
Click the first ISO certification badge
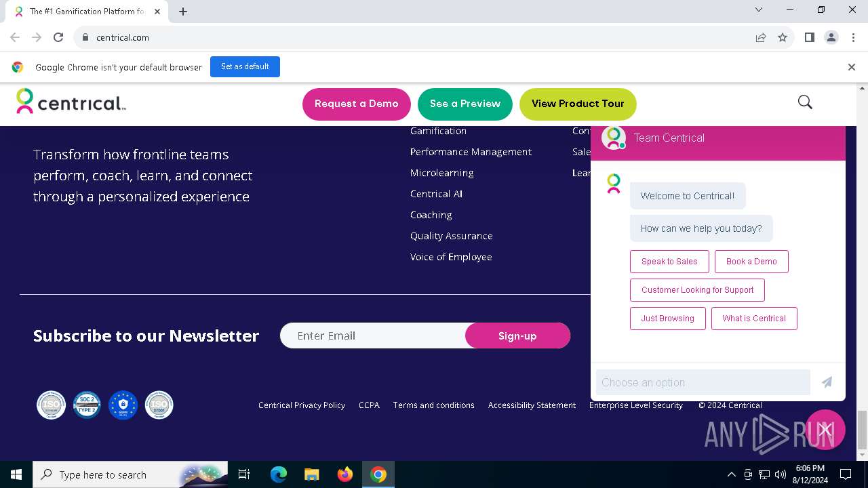(x=51, y=405)
